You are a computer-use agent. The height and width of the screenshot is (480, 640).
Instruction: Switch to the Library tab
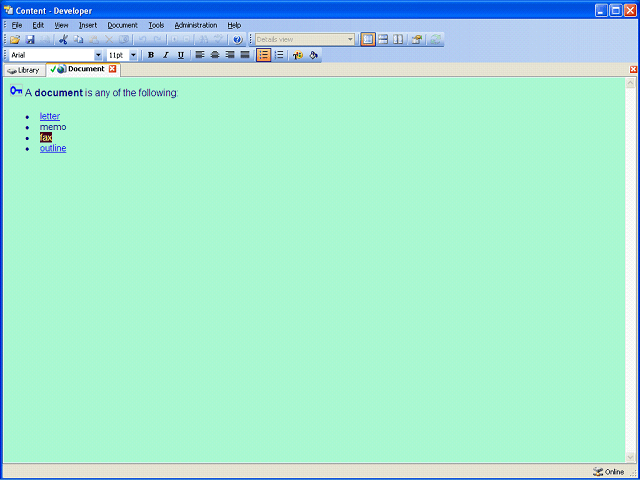24,70
